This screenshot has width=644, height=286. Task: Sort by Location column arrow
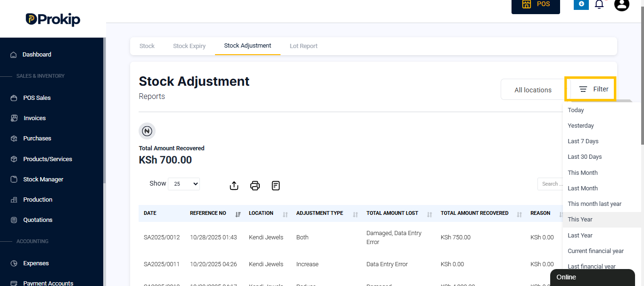click(x=285, y=214)
